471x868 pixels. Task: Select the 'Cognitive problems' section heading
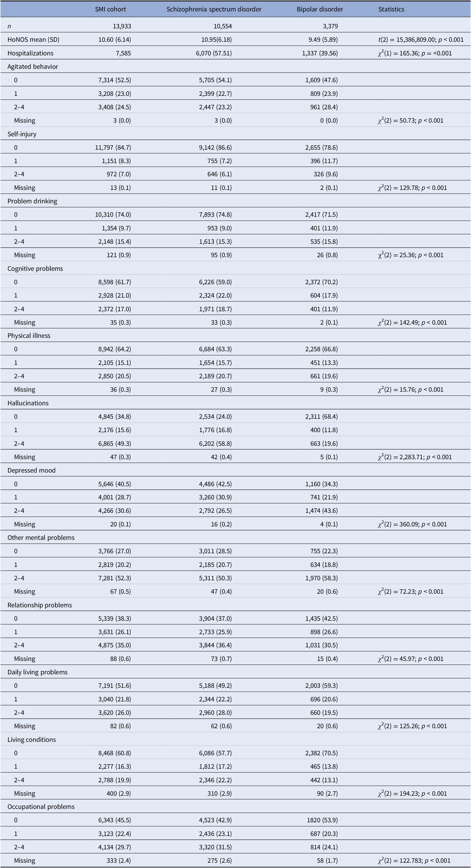(x=35, y=268)
